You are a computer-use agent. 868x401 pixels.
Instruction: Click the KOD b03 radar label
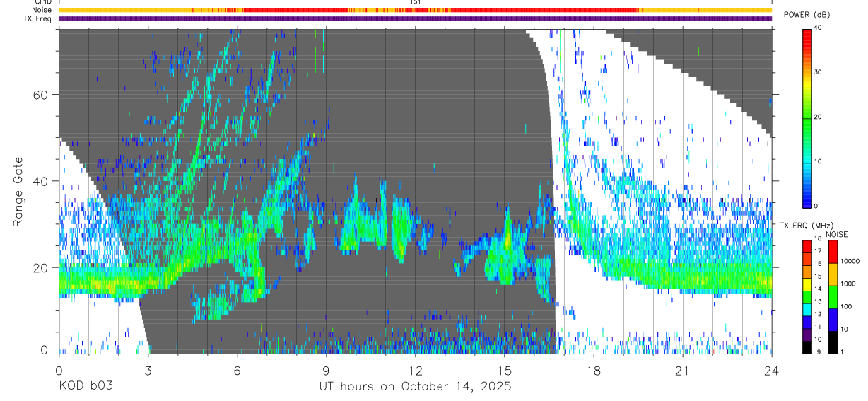tap(86, 387)
